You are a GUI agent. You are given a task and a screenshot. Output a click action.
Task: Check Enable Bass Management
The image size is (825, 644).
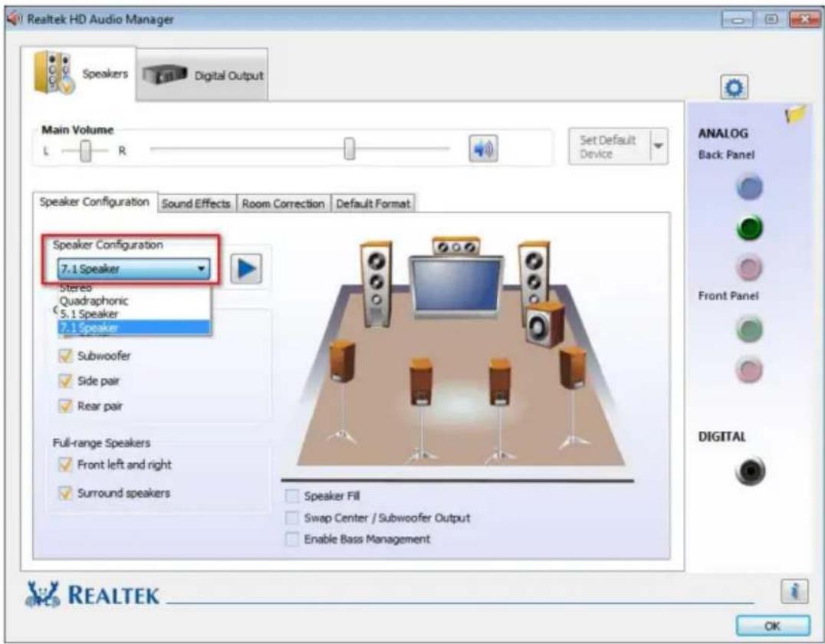point(291,539)
